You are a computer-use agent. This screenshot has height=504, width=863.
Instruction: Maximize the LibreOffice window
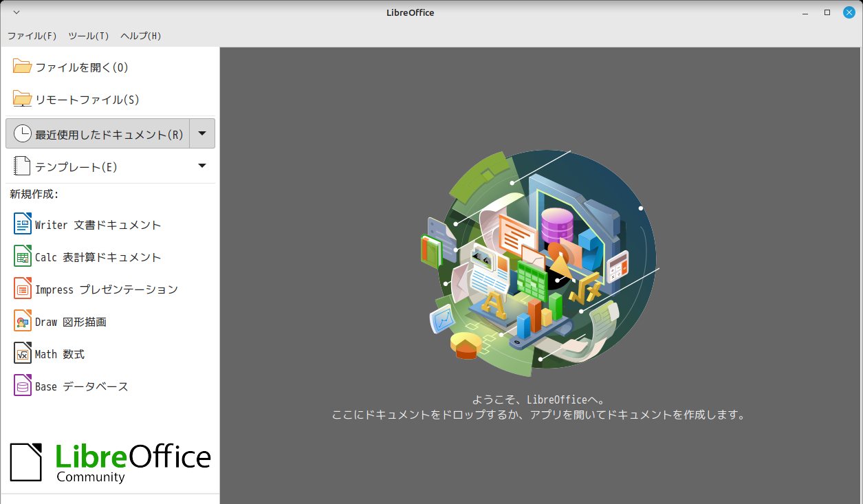coord(827,12)
